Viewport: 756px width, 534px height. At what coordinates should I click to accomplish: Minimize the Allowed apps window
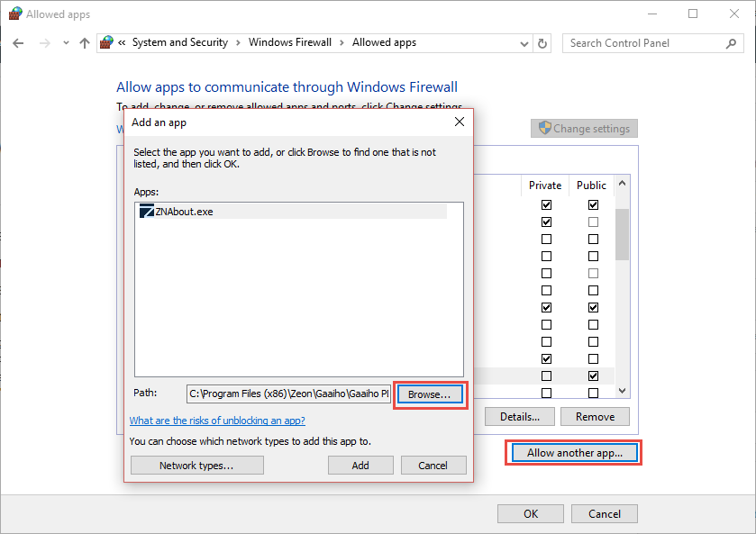pyautogui.click(x=652, y=14)
